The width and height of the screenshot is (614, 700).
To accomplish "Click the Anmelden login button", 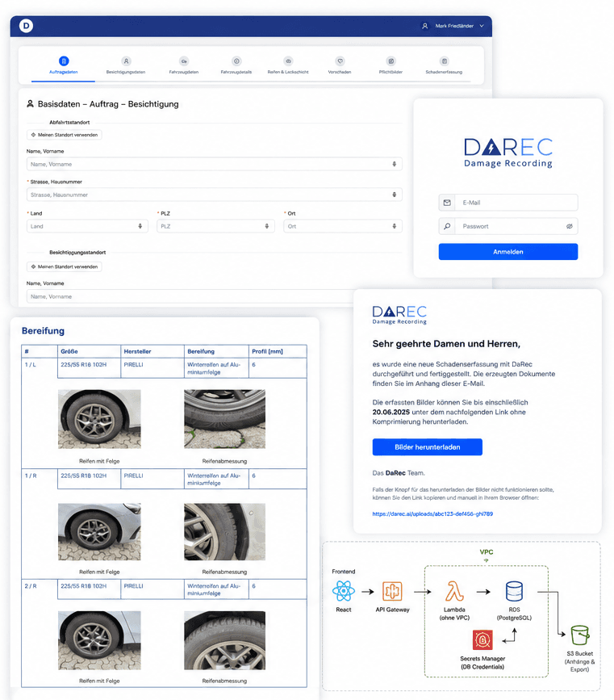I will tap(507, 252).
